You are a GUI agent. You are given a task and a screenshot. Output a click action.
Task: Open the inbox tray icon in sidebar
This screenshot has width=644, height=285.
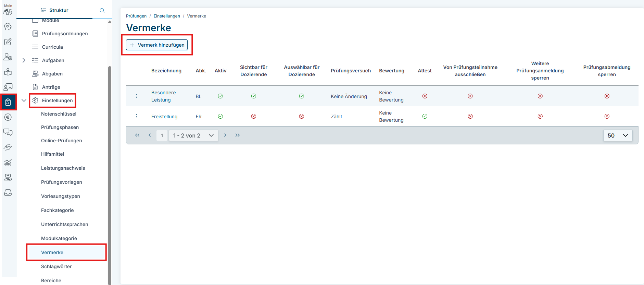[8, 193]
